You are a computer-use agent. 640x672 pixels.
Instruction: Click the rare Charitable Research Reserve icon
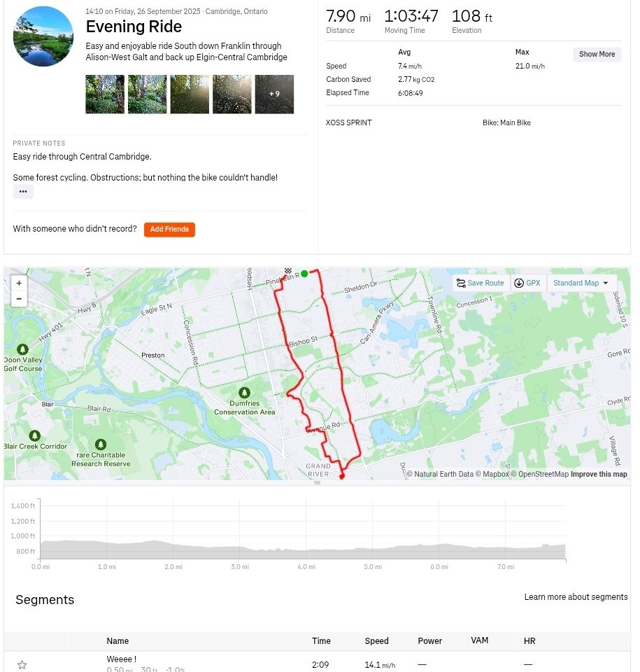click(x=101, y=444)
